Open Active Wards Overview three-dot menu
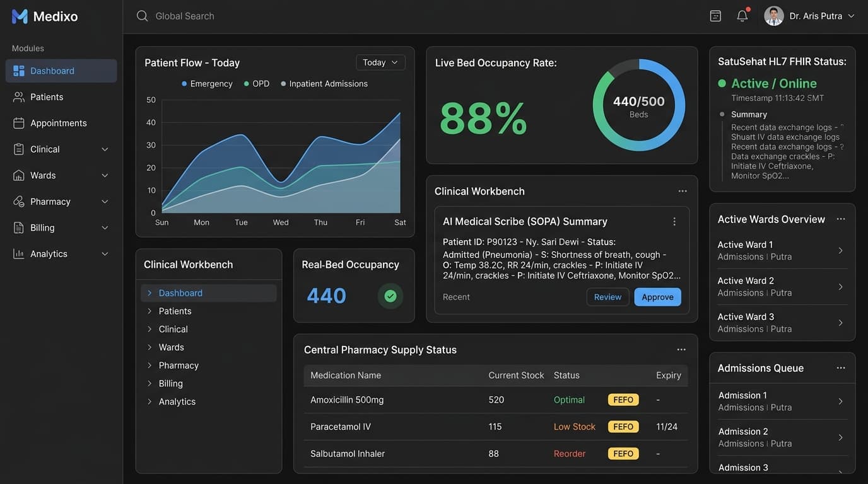The width and height of the screenshot is (868, 484). 841,219
